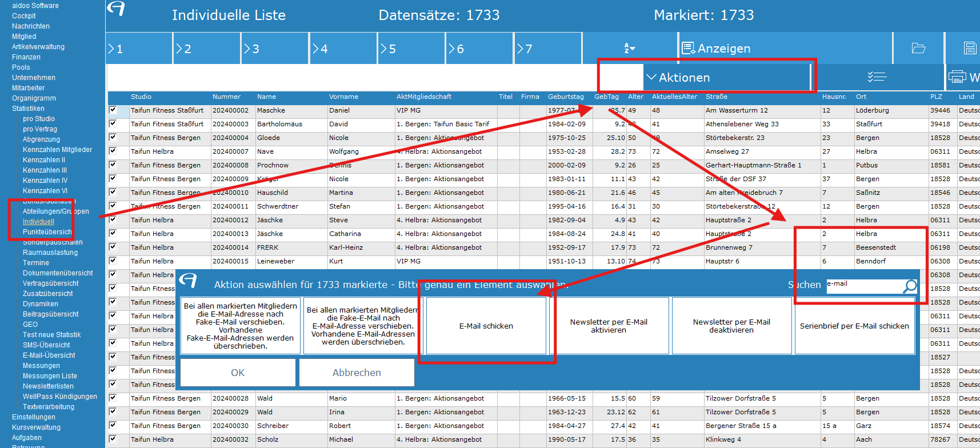This screenshot has width=980, height=448.
Task: Toggle checkbox in Schreiber Robert row
Action: pos(113,425)
